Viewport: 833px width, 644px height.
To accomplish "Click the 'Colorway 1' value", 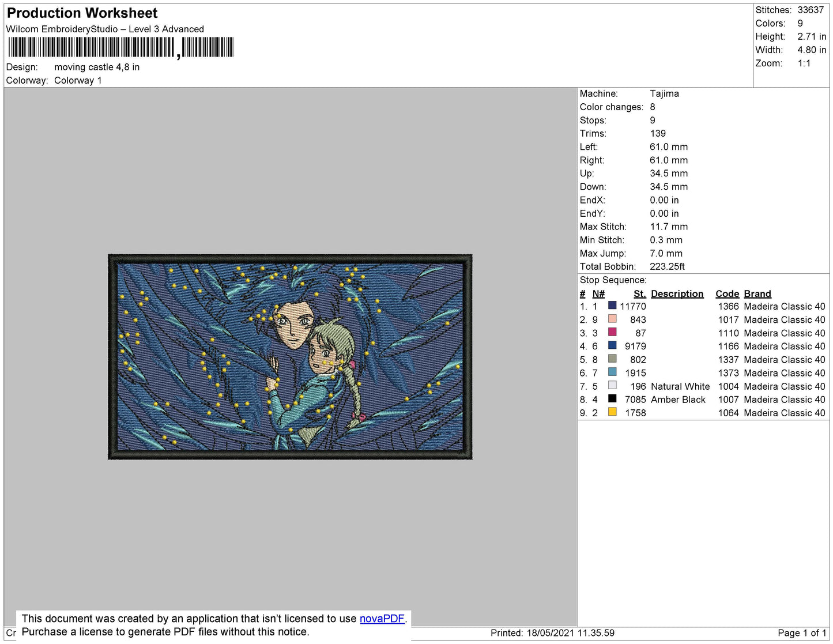I will [x=78, y=80].
